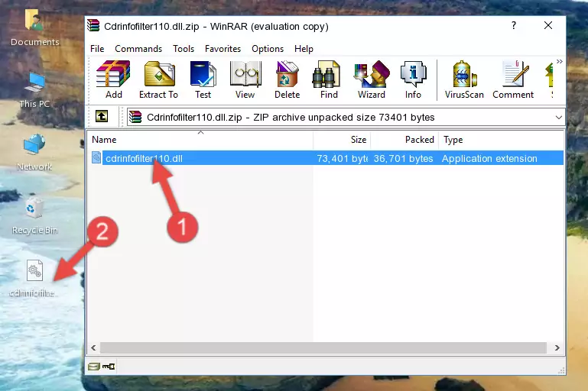Click the WinRAR title bar icon

pos(93,26)
